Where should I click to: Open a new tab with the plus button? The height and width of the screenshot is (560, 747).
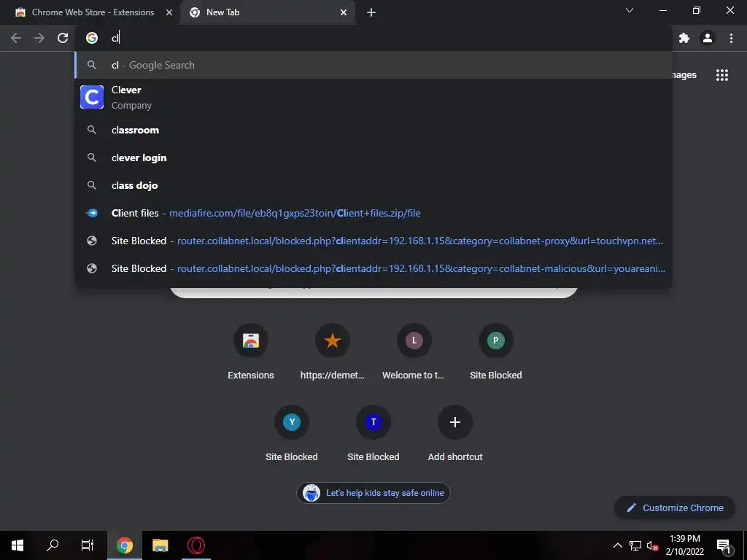point(371,12)
